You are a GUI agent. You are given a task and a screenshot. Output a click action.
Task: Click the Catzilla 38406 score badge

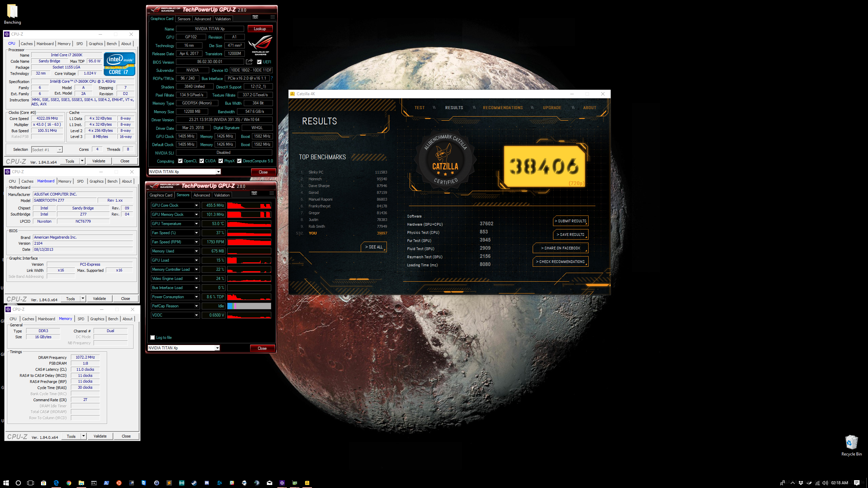click(x=545, y=166)
